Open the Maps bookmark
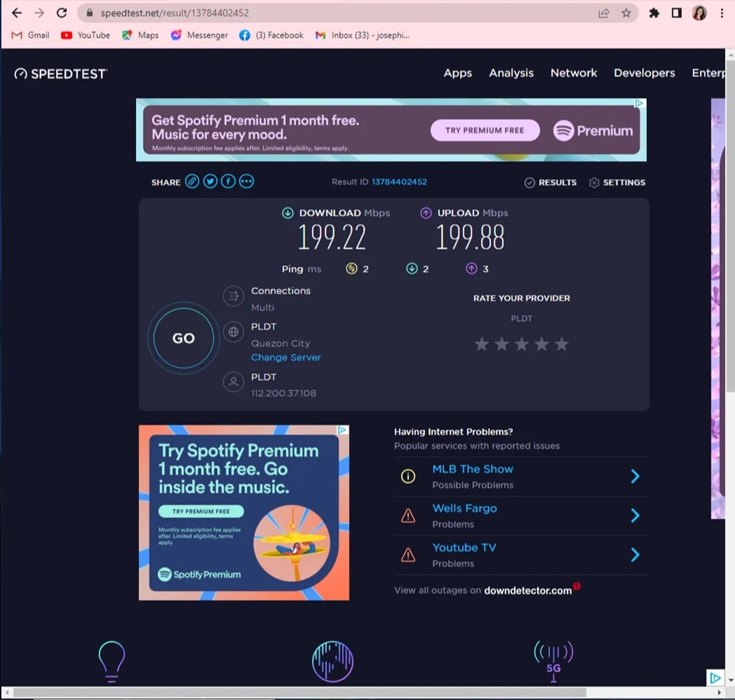 point(140,35)
